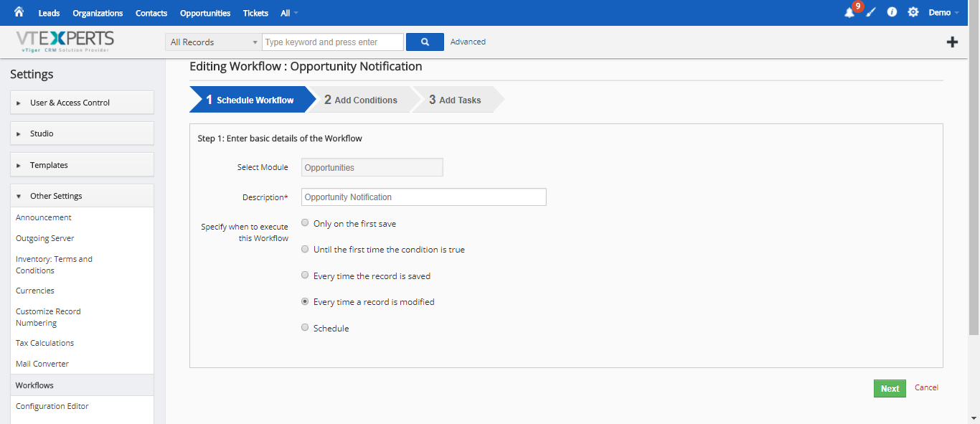Click the VTExperts logo
980x424 pixels.
[x=65, y=42]
